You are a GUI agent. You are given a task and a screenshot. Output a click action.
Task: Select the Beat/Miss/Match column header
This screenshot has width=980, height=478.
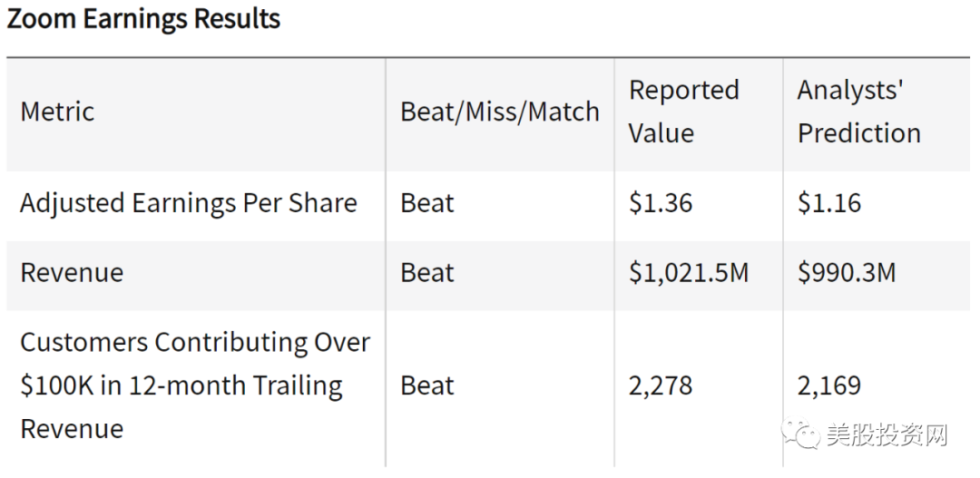point(499,112)
